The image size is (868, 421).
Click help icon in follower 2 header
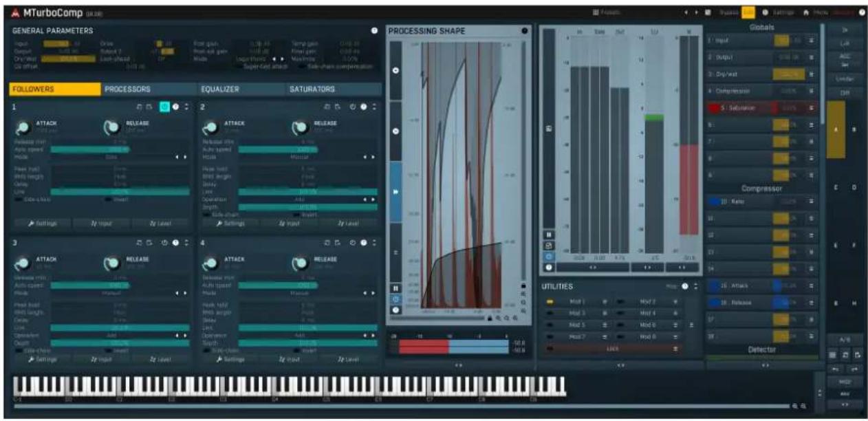[x=362, y=107]
